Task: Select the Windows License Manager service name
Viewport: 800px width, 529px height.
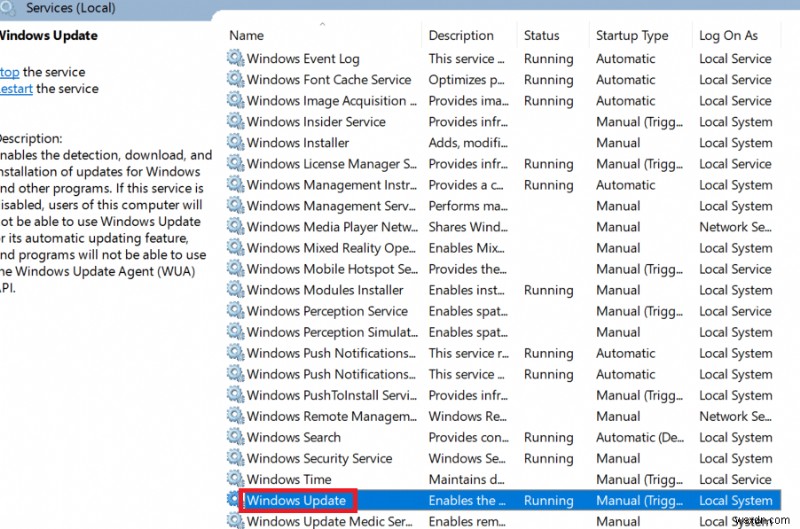Action: 332,164
